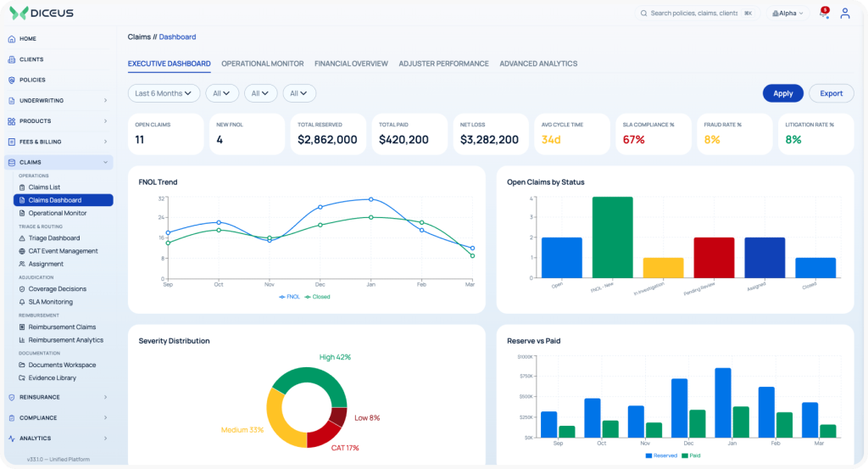868x469 pixels.
Task: Expand the Compliance menu chevron
Action: [105, 418]
